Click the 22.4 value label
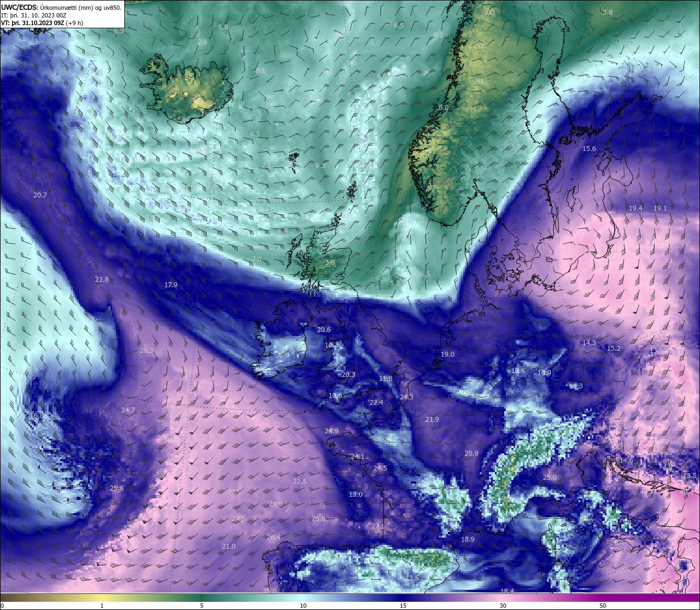The height and width of the screenshot is (610, 700). click(376, 402)
